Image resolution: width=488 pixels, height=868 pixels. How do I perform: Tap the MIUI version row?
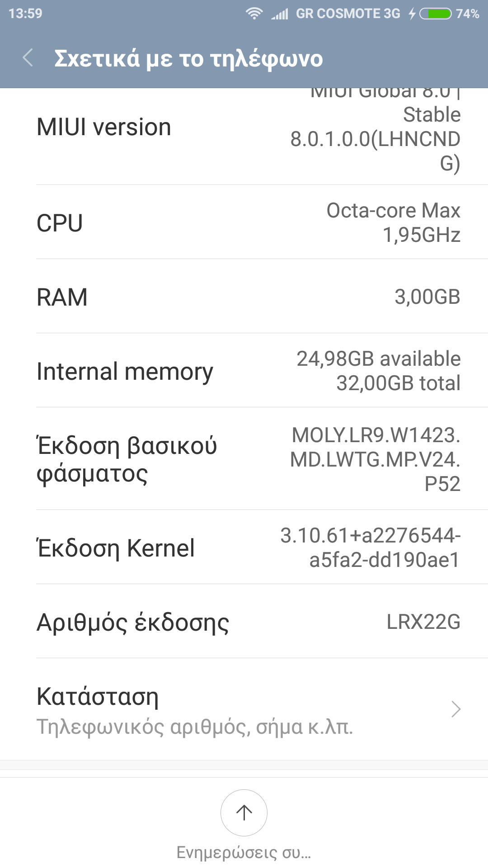(244, 131)
